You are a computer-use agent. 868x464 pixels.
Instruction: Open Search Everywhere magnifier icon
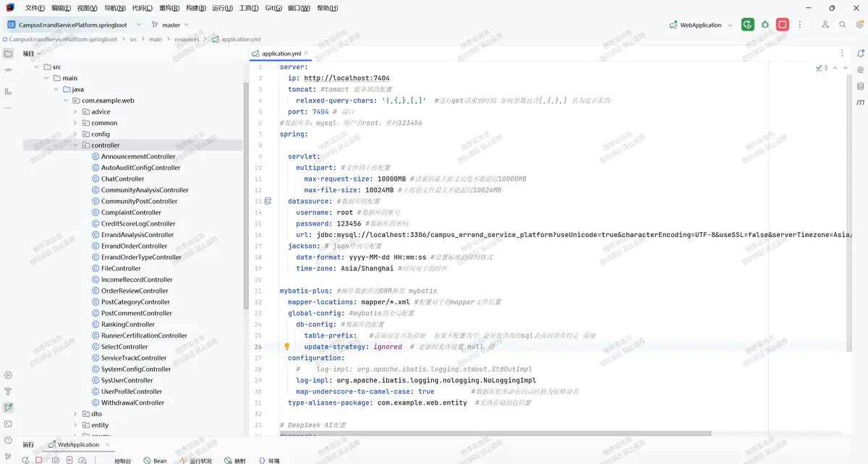[x=843, y=25]
